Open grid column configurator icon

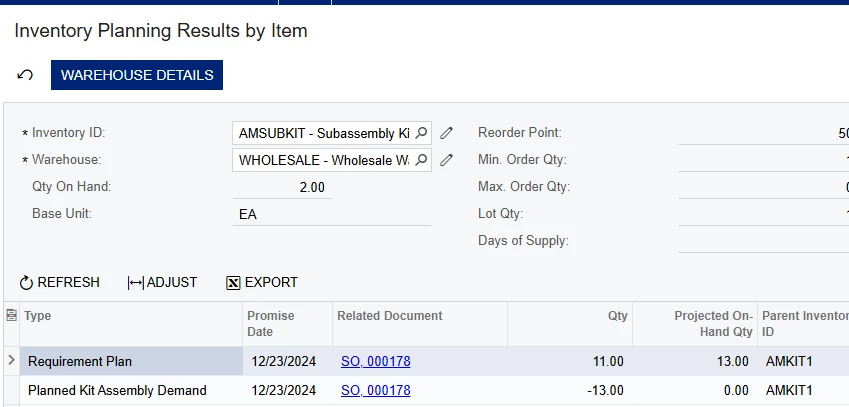click(11, 316)
